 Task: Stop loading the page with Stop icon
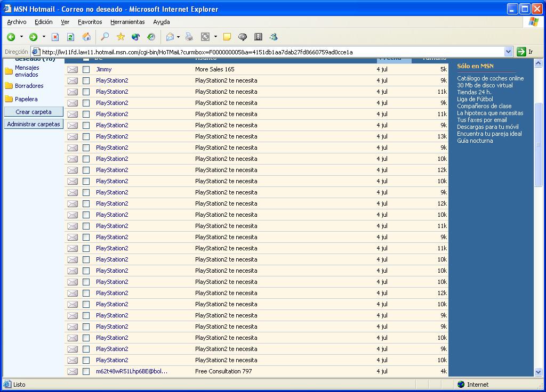tap(55, 37)
